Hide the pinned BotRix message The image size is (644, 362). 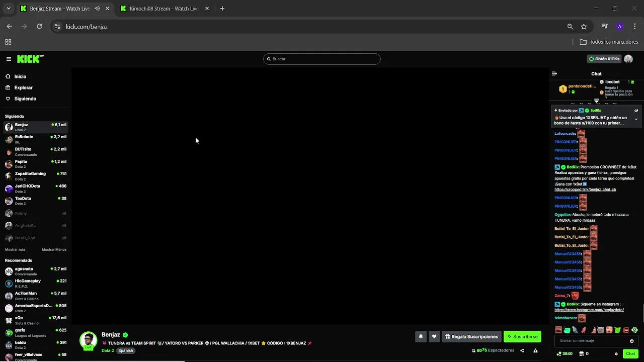click(x=636, y=110)
